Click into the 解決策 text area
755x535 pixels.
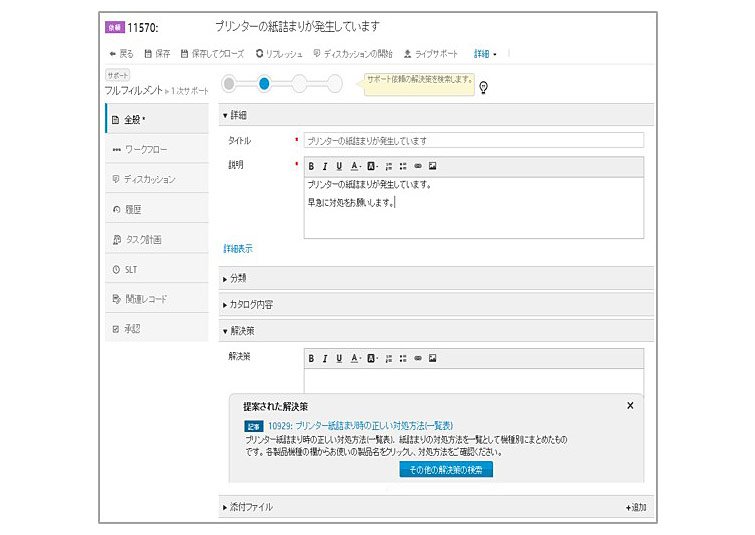tap(474, 381)
